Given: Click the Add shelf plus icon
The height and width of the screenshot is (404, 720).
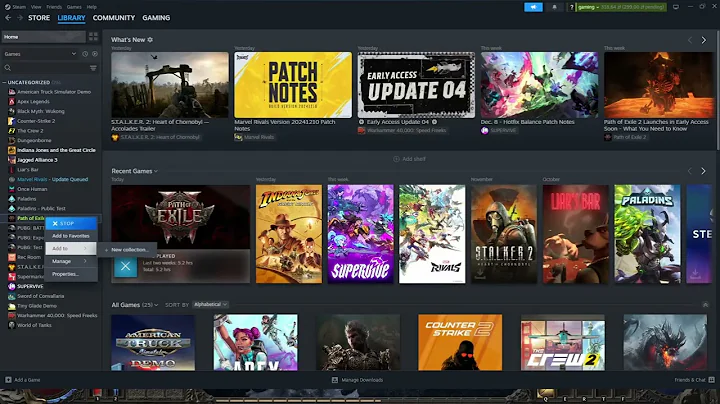Looking at the screenshot, I should (x=396, y=159).
